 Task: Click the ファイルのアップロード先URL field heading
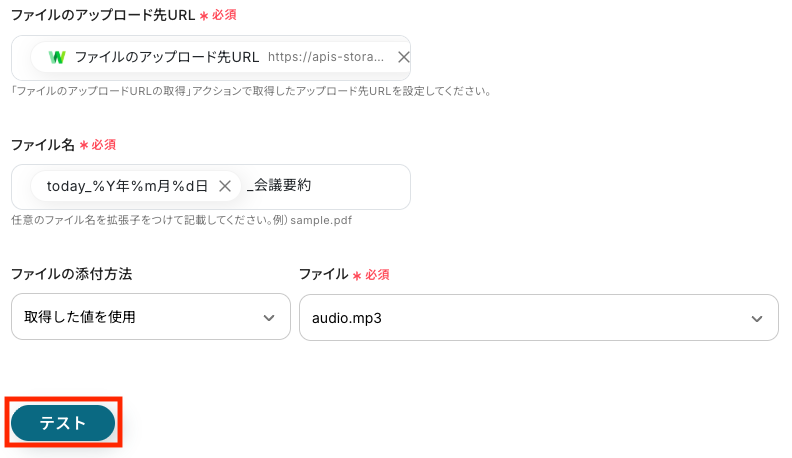pos(102,15)
